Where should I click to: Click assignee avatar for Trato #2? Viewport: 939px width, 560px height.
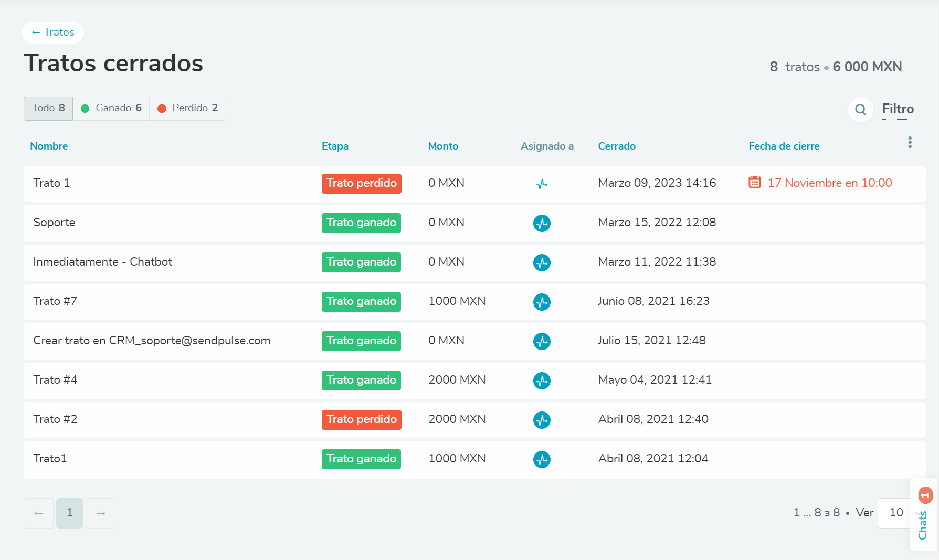pyautogui.click(x=542, y=420)
